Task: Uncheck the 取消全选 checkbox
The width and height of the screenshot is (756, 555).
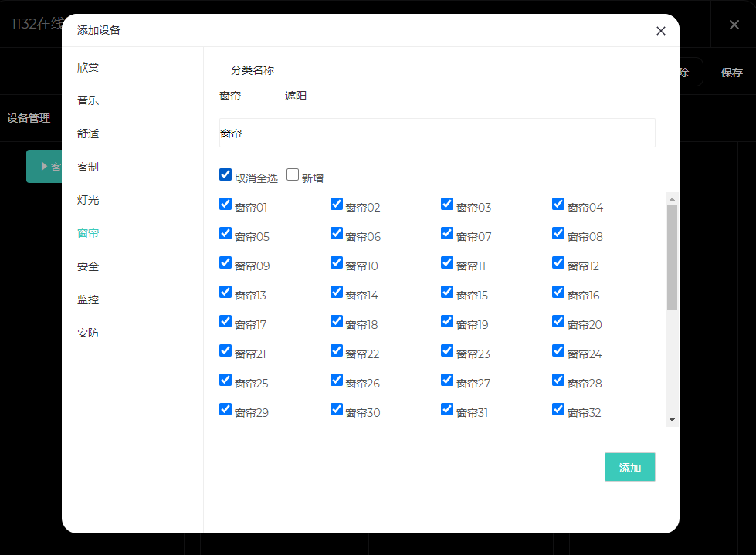Action: point(225,174)
